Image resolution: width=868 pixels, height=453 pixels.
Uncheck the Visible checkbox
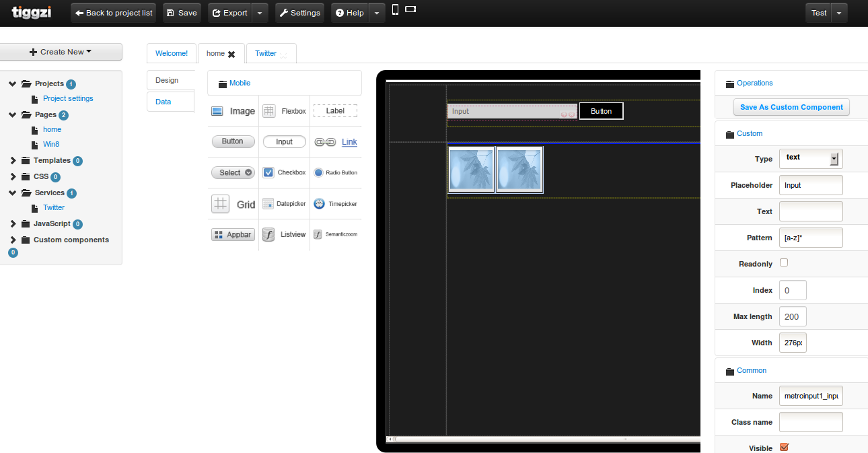point(783,447)
